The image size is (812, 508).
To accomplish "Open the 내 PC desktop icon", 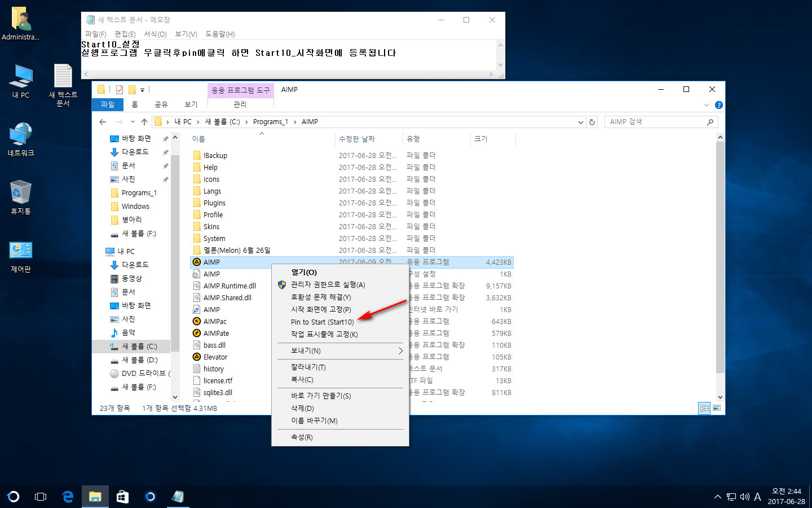I will click(x=21, y=81).
